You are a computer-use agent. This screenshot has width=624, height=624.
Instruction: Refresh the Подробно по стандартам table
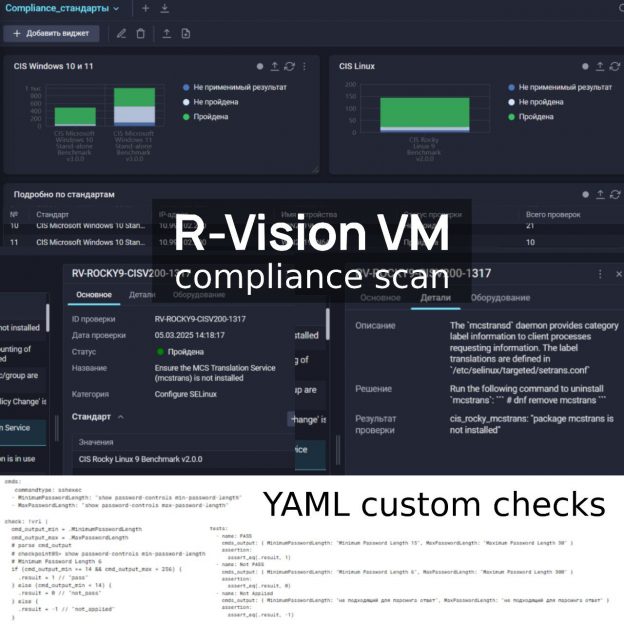coord(615,195)
